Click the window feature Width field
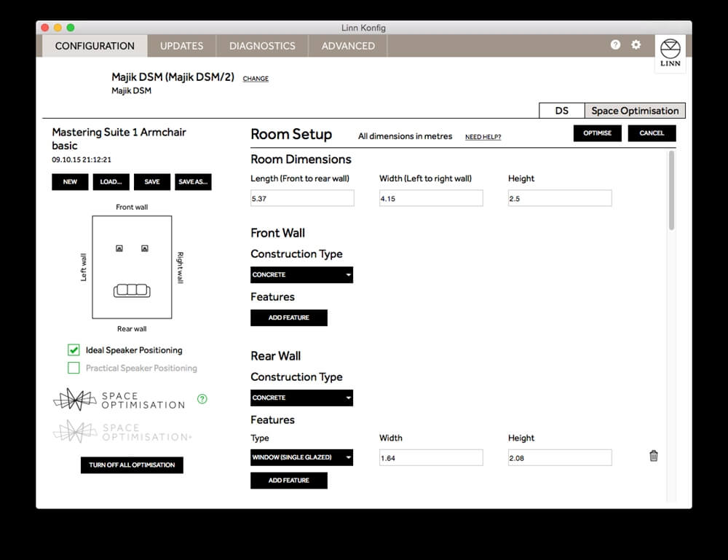This screenshot has height=560, width=728. tap(431, 458)
